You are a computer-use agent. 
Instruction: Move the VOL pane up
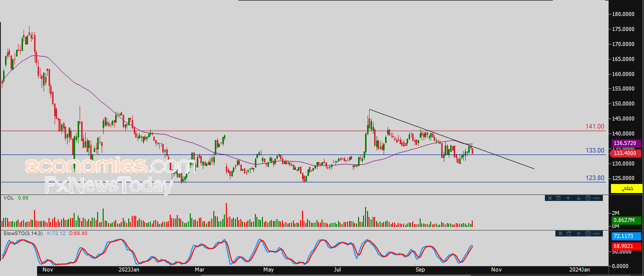click(568, 198)
